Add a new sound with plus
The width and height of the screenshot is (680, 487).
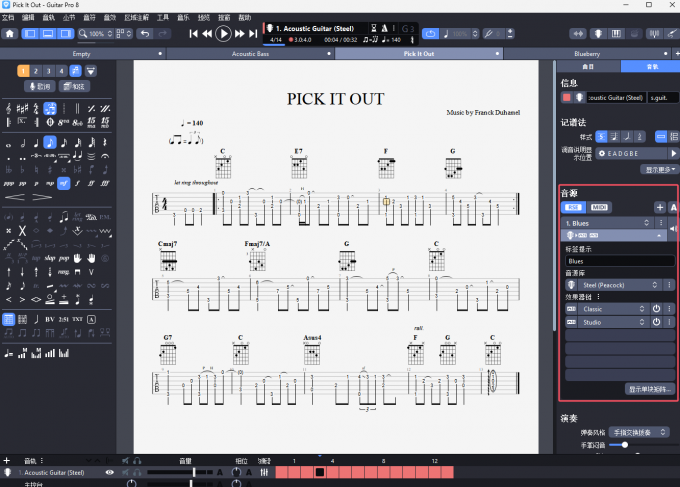pos(660,207)
